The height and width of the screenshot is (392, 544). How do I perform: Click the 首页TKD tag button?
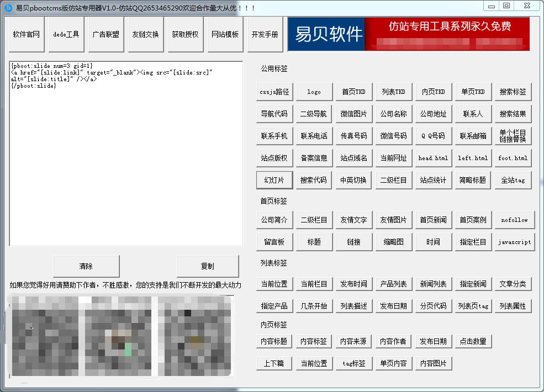pyautogui.click(x=353, y=91)
